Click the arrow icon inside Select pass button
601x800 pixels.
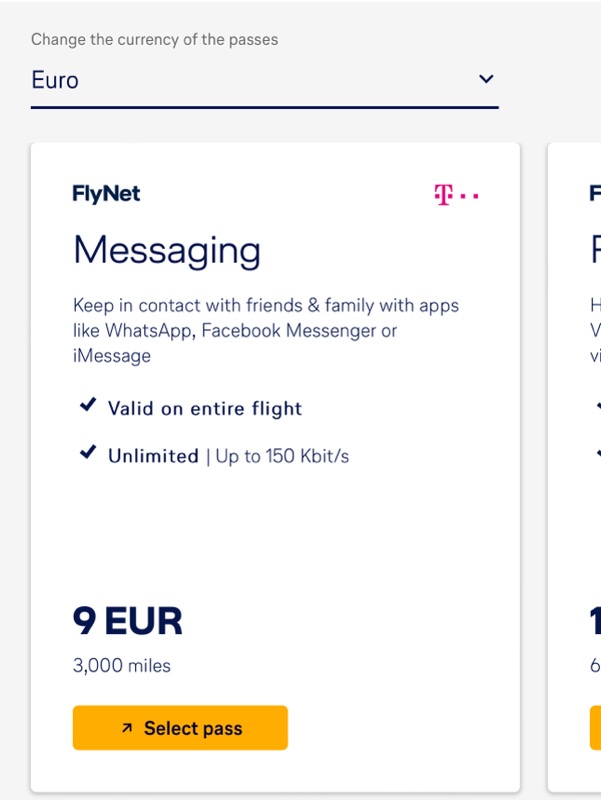pyautogui.click(x=127, y=729)
